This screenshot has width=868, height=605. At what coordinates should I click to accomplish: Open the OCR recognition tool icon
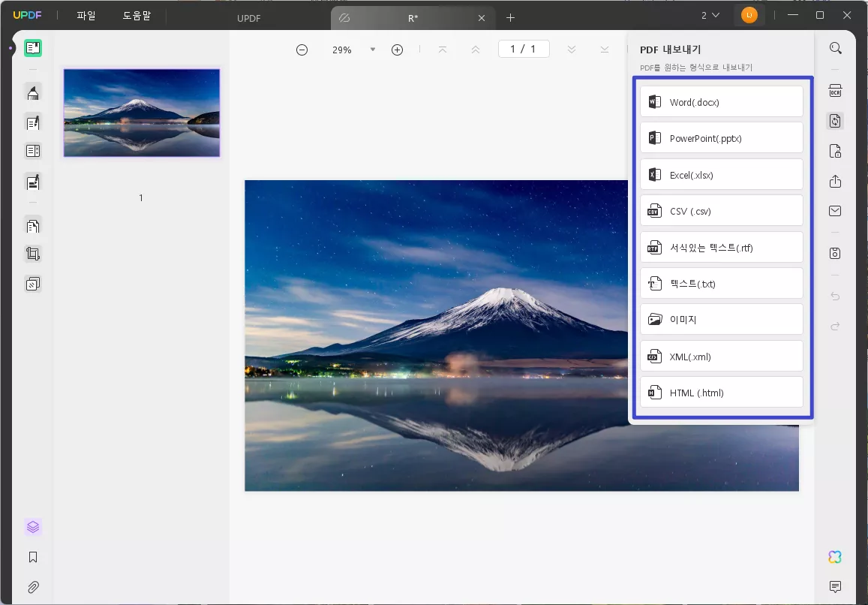[x=835, y=91]
